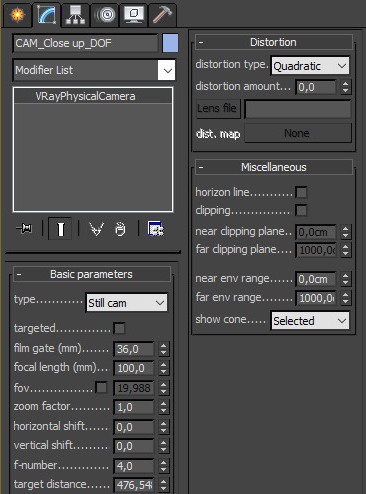
Task: Collapse the Basic parameters rollout
Action: [92, 274]
